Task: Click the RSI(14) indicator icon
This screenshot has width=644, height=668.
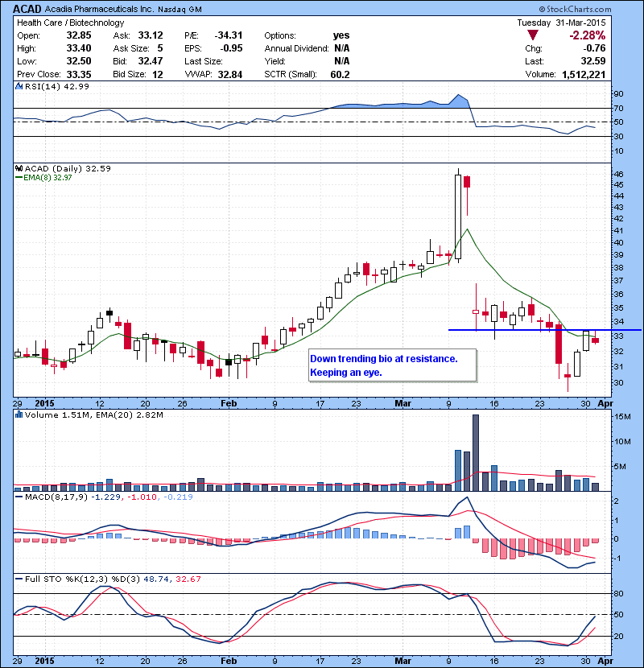Action: click(x=19, y=86)
